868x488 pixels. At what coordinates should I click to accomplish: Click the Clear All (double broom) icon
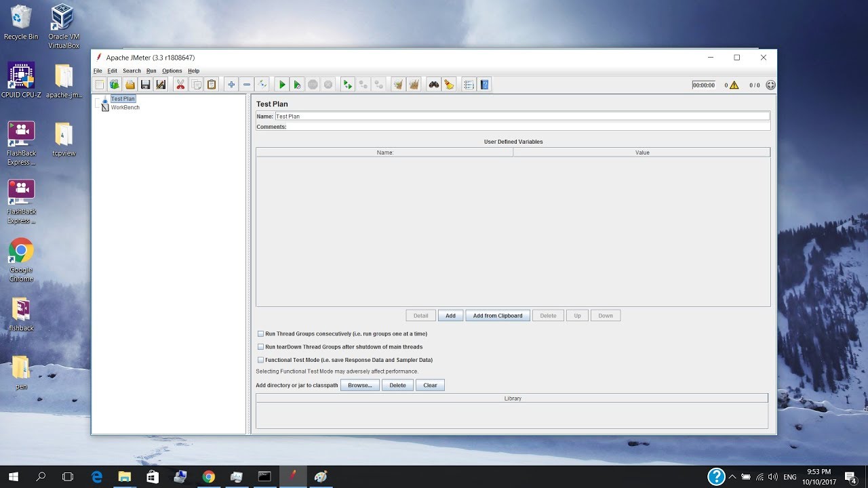pyautogui.click(x=414, y=85)
